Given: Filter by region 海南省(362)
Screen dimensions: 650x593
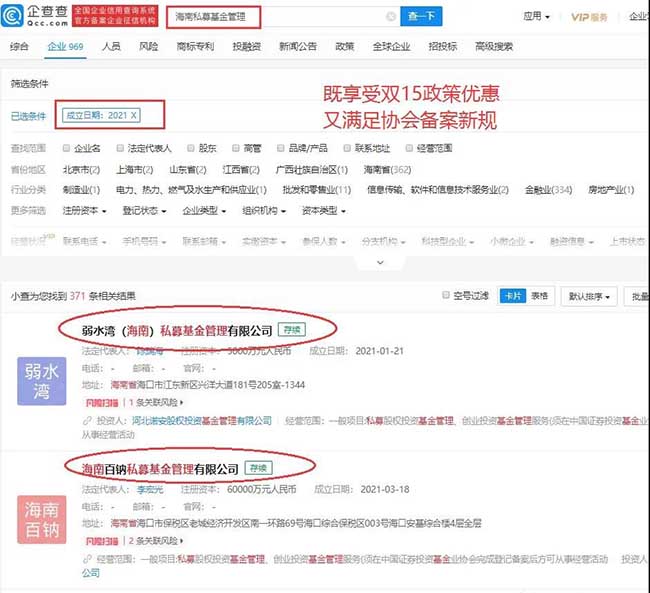Looking at the screenshot, I should tap(388, 170).
